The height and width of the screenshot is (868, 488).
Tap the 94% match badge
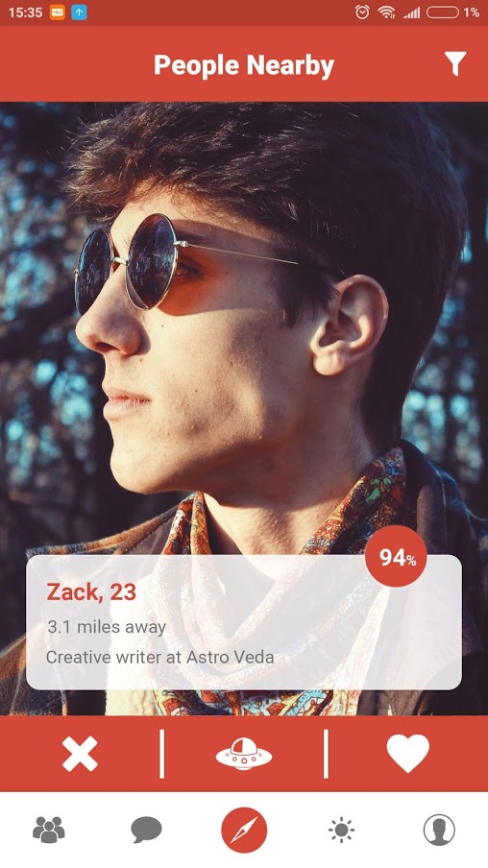pos(396,556)
